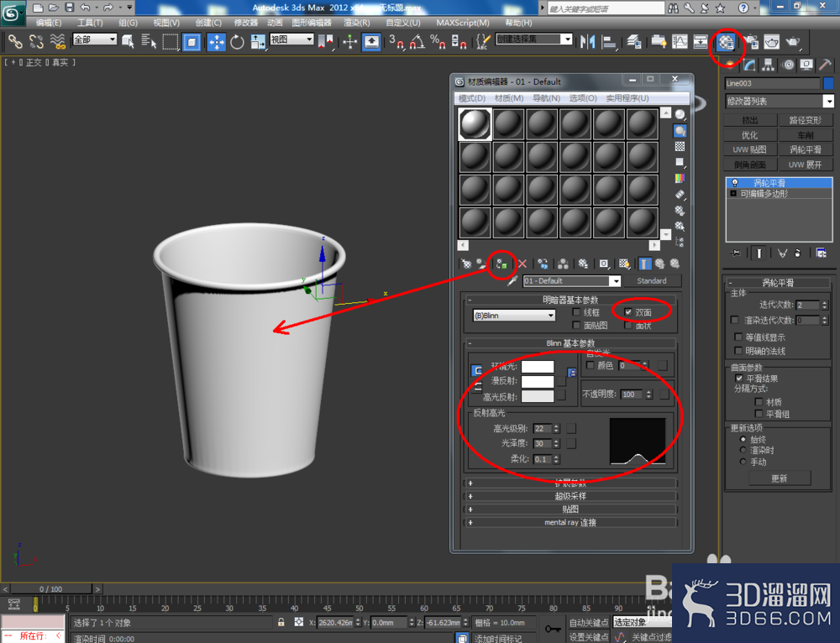
Task: Open the 视图 reference coordinate dropdown
Action: [291, 39]
